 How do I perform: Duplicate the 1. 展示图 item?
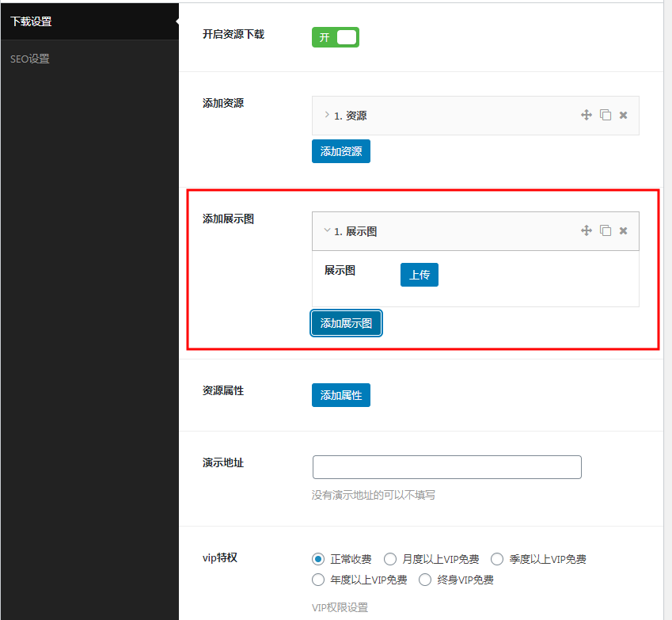pyautogui.click(x=606, y=230)
